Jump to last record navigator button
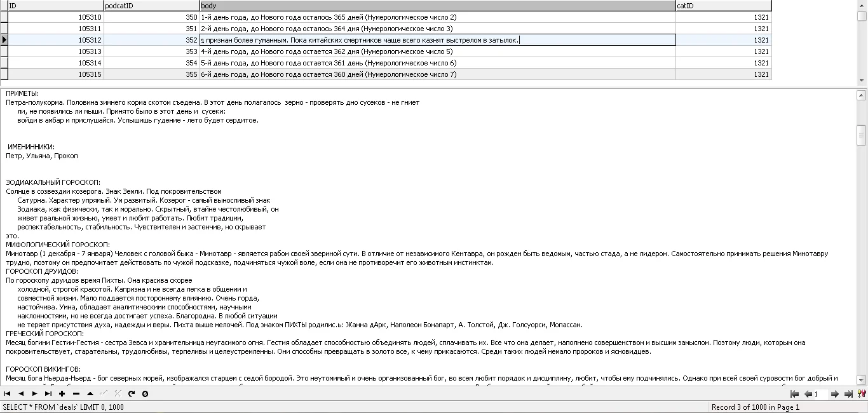Screen dimensions: 868x413 48,394
